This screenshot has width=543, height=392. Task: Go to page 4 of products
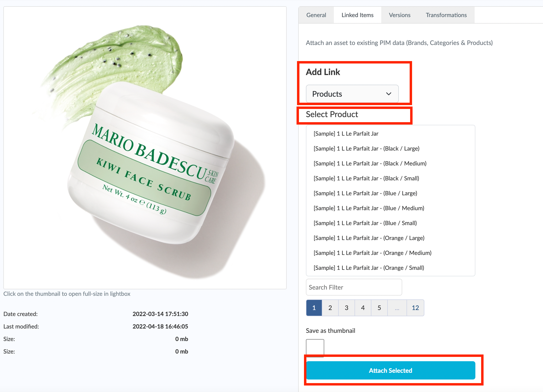363,308
